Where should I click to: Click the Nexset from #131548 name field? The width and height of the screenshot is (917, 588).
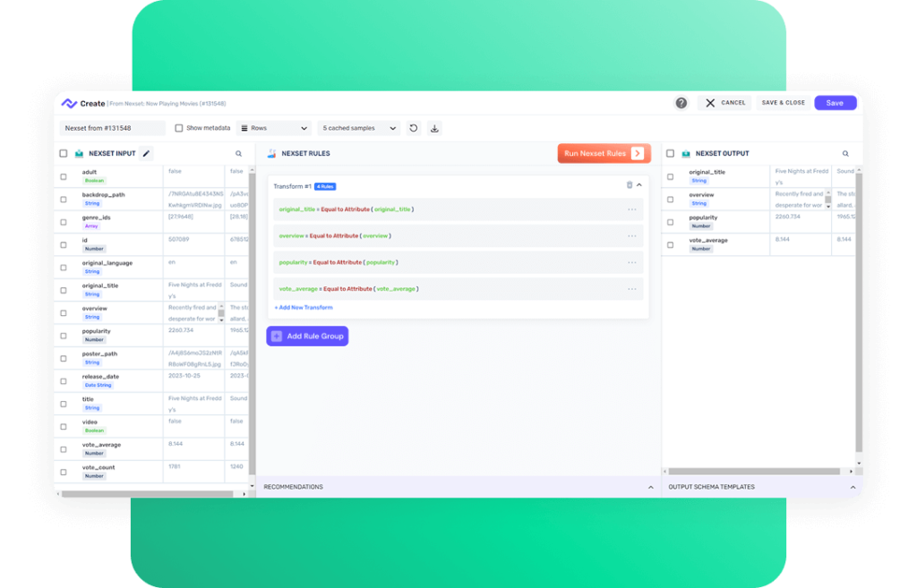point(113,128)
